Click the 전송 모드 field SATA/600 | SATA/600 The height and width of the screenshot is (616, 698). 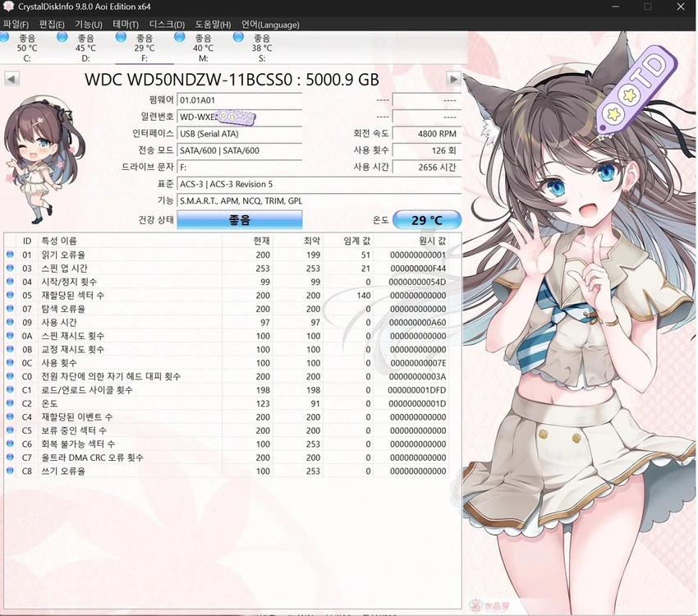tap(240, 150)
